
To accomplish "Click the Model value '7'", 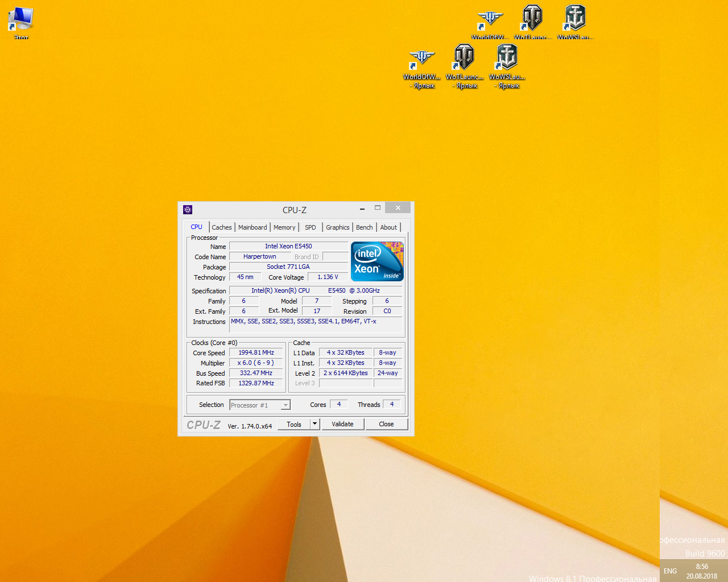I will pyautogui.click(x=317, y=301).
